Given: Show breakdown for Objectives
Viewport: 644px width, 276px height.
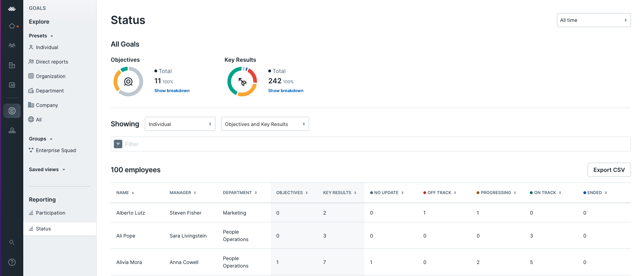Looking at the screenshot, I should 172,91.
